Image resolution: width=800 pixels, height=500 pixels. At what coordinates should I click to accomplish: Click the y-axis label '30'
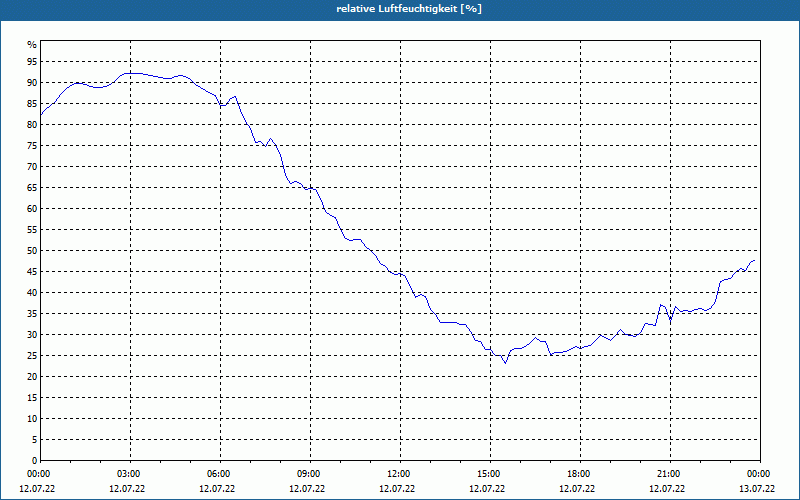32,335
